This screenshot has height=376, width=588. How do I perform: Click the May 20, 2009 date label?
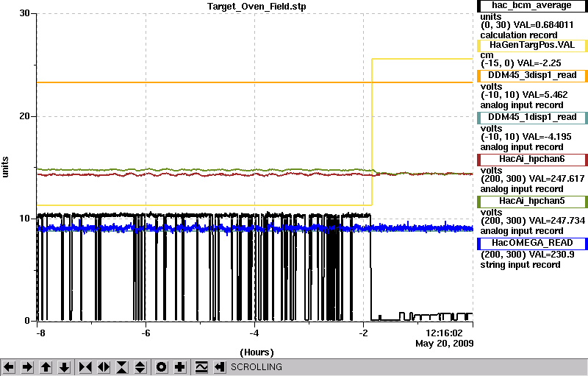[x=445, y=344]
